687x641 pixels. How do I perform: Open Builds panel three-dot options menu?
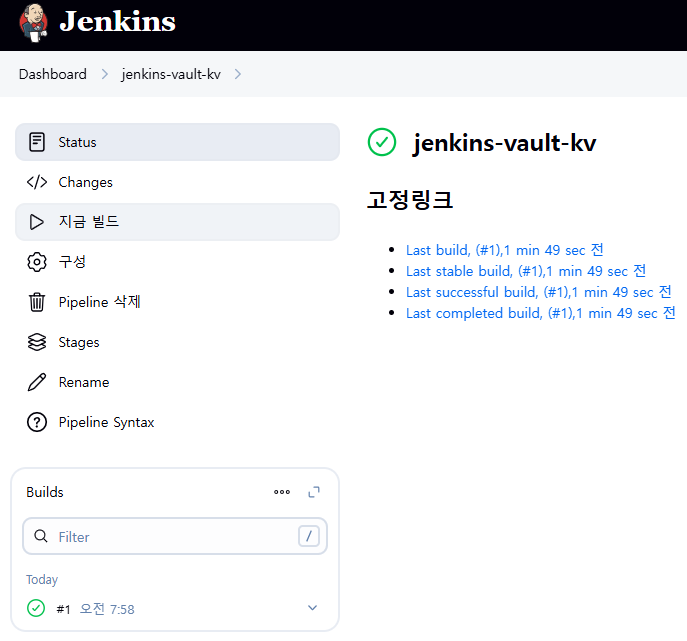(x=282, y=492)
